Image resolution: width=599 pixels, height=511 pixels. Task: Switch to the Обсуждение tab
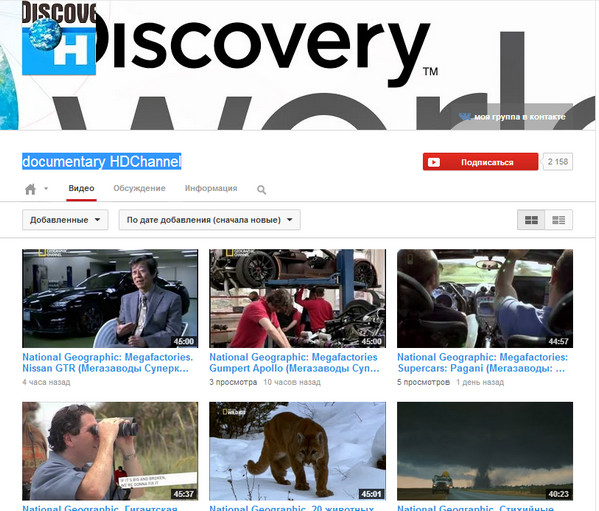(139, 188)
